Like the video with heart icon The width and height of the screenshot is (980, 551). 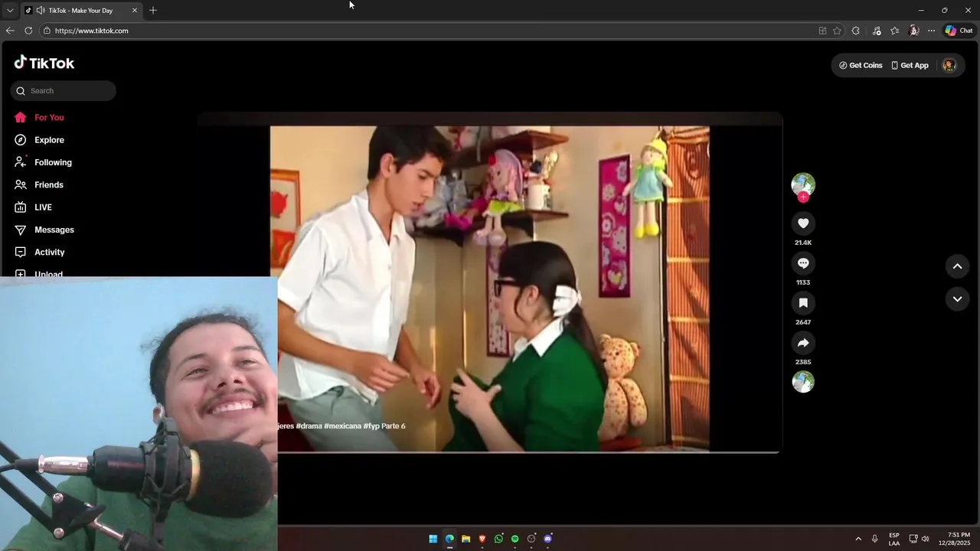[803, 223]
